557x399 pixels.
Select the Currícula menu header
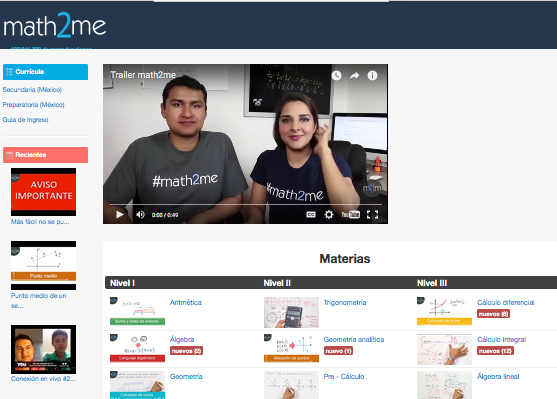pyautogui.click(x=45, y=72)
